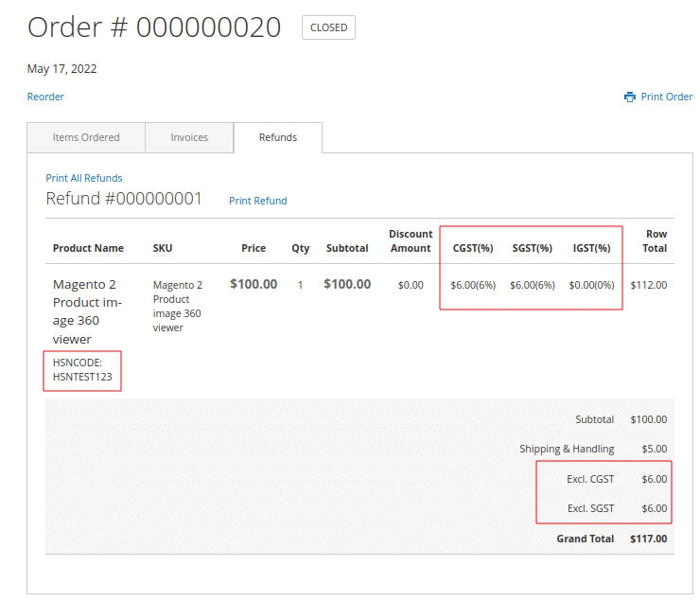Viewport: 700px width, 602px height.
Task: Click the Refund #000000001 title
Action: 124,199
